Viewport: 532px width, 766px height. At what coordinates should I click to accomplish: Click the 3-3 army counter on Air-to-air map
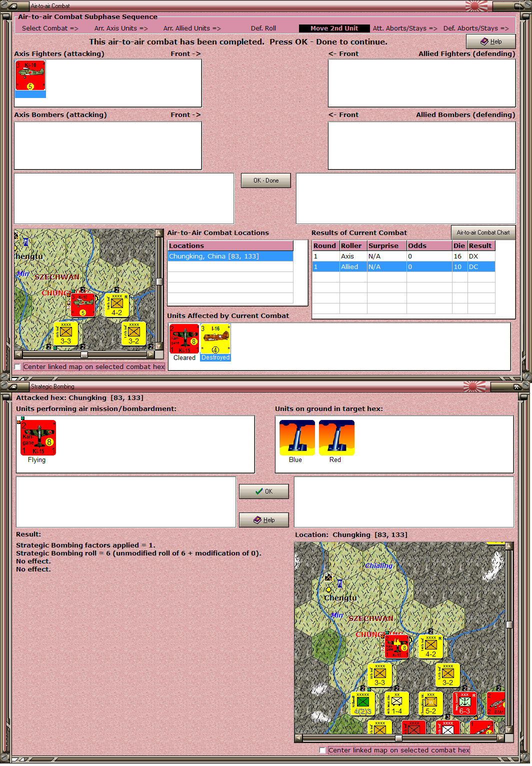[x=66, y=333]
